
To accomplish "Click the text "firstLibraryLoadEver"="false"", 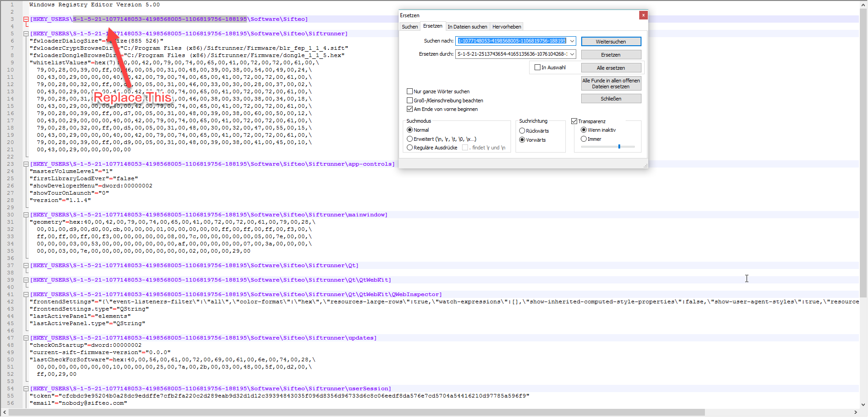I will 84,178.
